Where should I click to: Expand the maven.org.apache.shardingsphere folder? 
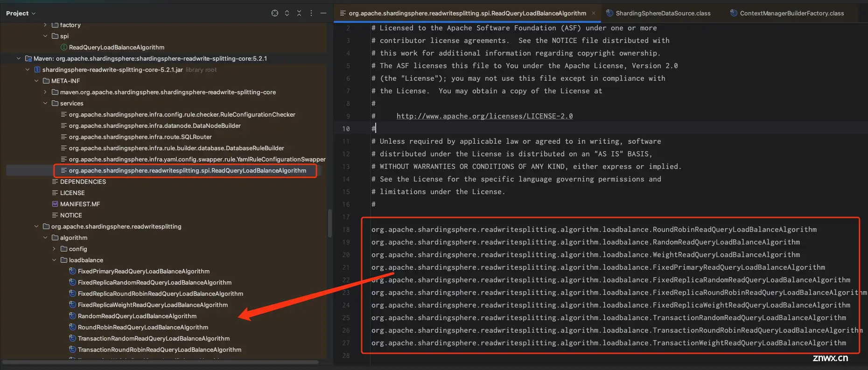tap(45, 92)
